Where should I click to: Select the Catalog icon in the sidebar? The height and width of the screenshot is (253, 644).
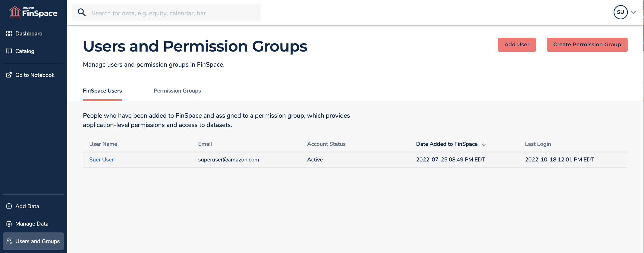(x=9, y=51)
